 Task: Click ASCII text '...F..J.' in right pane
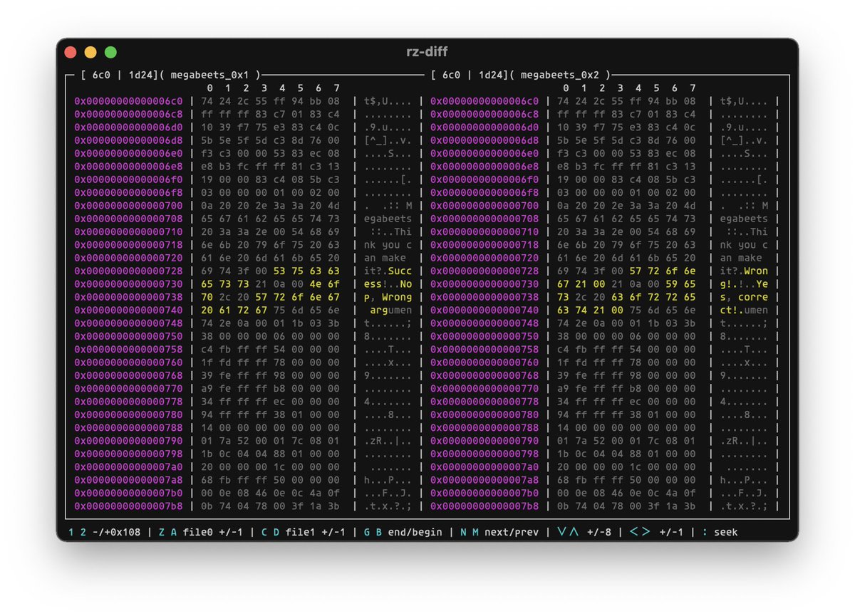tap(744, 494)
